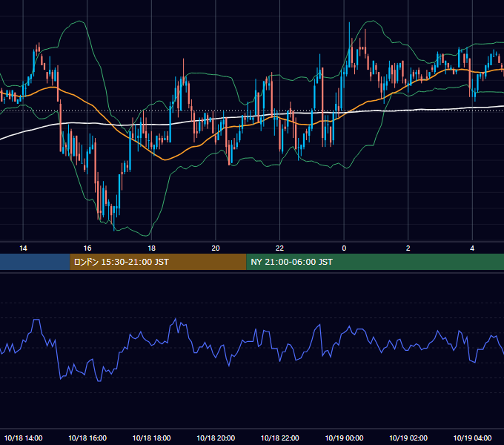Click the 10/19 00:00 date label
The height and width of the screenshot is (445, 504).
(344, 438)
